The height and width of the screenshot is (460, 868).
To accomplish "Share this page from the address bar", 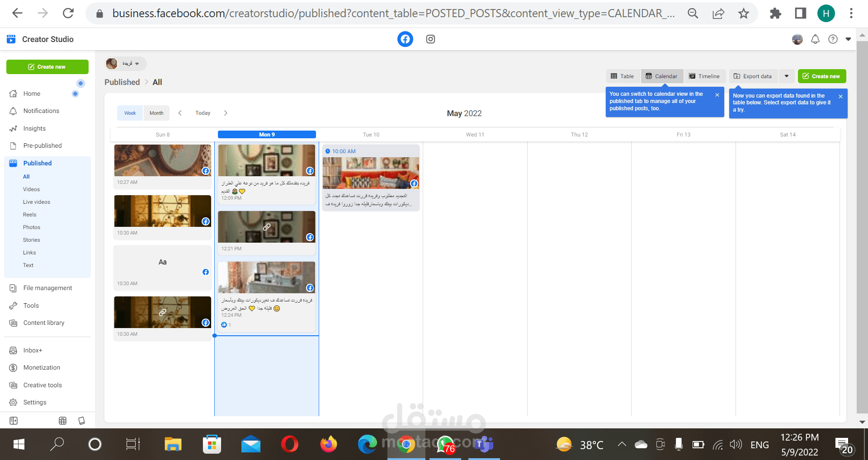I will click(718, 14).
